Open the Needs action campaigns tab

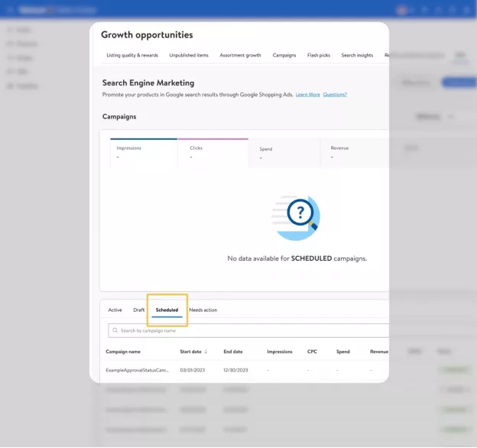click(x=203, y=310)
